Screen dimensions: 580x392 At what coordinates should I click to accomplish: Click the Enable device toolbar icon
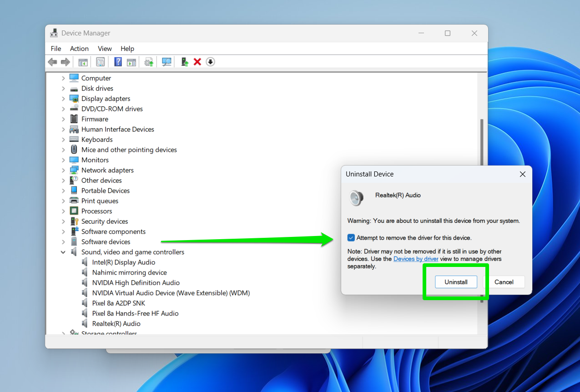point(185,62)
